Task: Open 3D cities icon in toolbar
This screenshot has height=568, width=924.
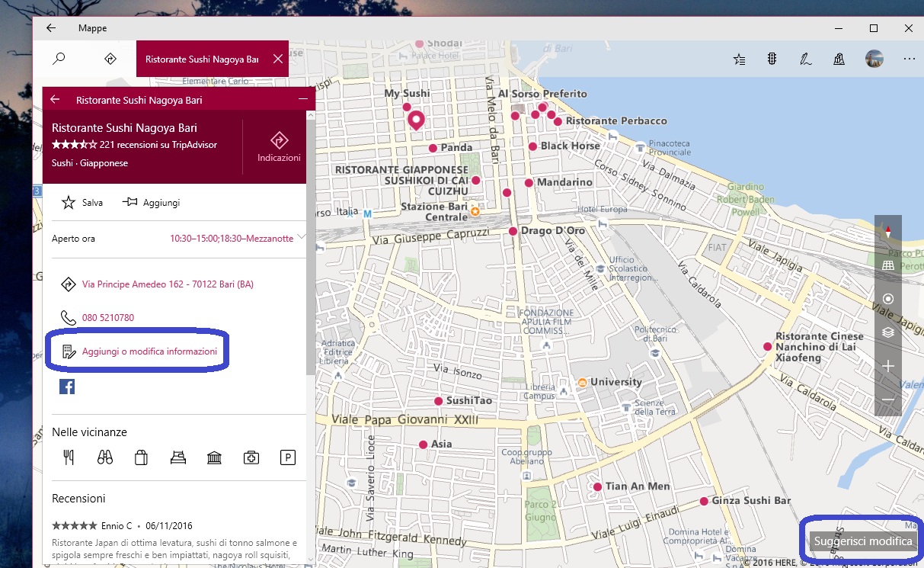Action: pyautogui.click(x=839, y=59)
